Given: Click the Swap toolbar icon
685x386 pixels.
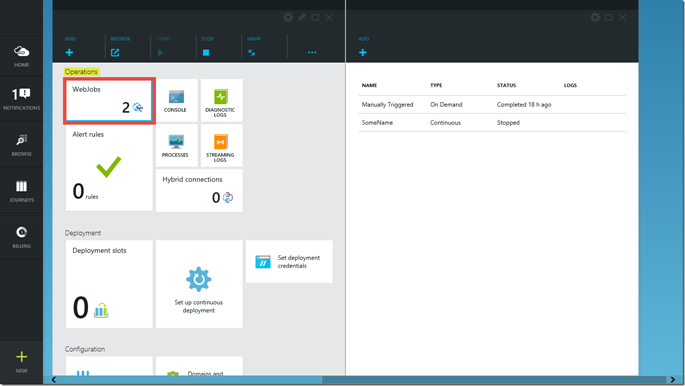Looking at the screenshot, I should pos(252,53).
